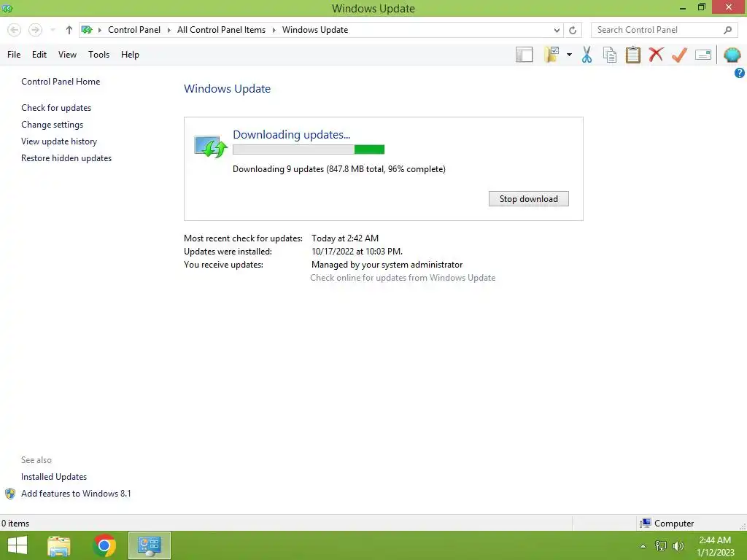Select Windows Update breadcrumb segment
Image resolution: width=747 pixels, height=560 pixels.
click(315, 30)
